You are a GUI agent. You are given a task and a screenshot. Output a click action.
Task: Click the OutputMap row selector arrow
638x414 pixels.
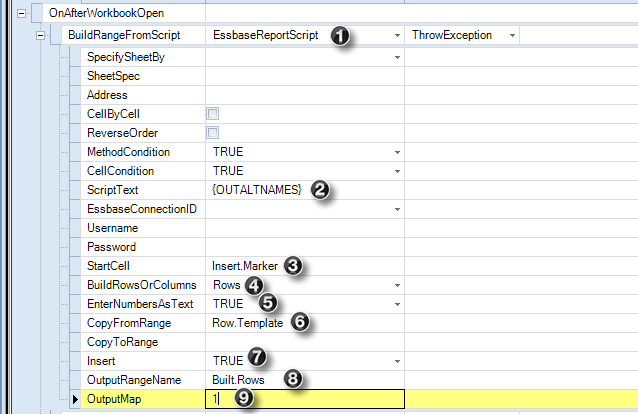(x=75, y=399)
